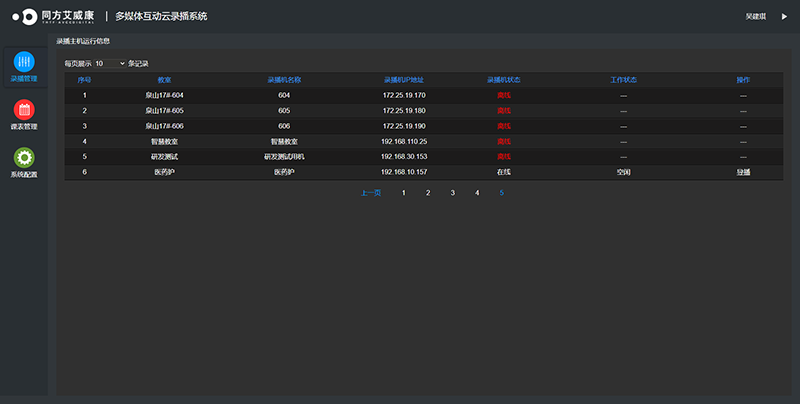Click the 教室 column header
Screen dimensions: 800x404
coord(164,79)
